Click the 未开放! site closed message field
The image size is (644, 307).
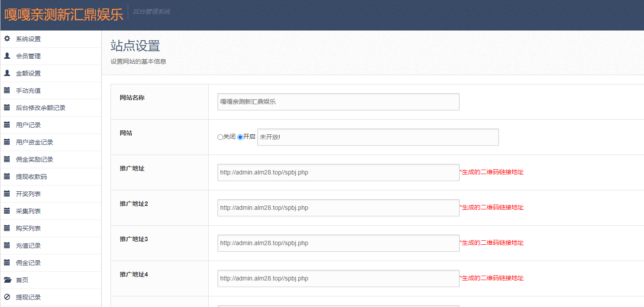(x=377, y=137)
